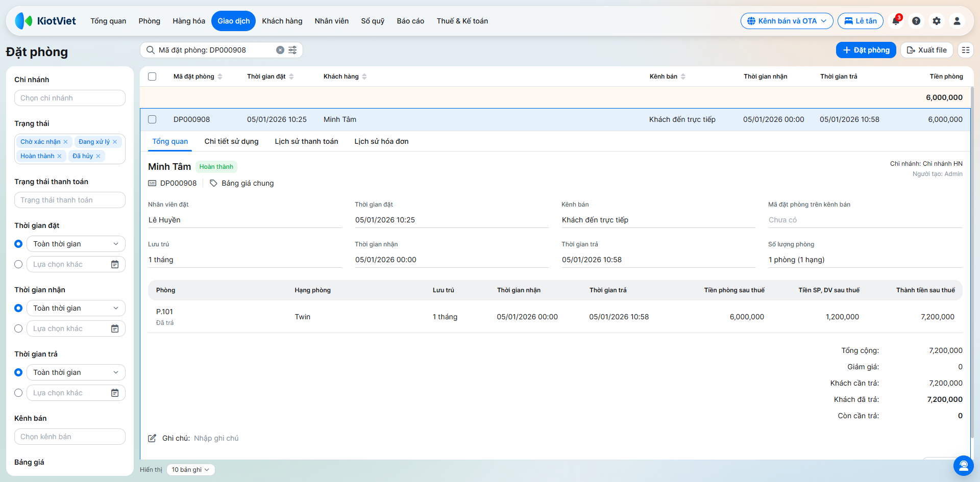Image resolution: width=980 pixels, height=482 pixels.
Task: Expand Toàn thời gian dropdown under Thời gian đặt
Action: [76, 244]
